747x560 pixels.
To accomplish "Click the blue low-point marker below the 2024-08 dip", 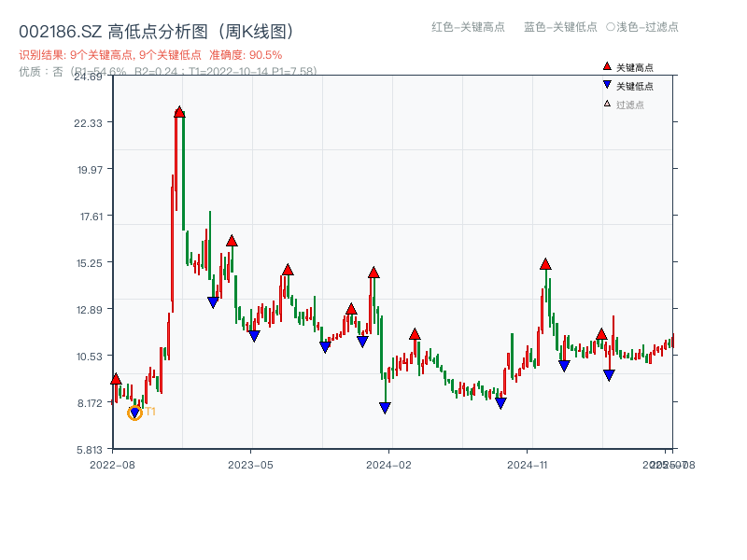I will pos(501,401).
